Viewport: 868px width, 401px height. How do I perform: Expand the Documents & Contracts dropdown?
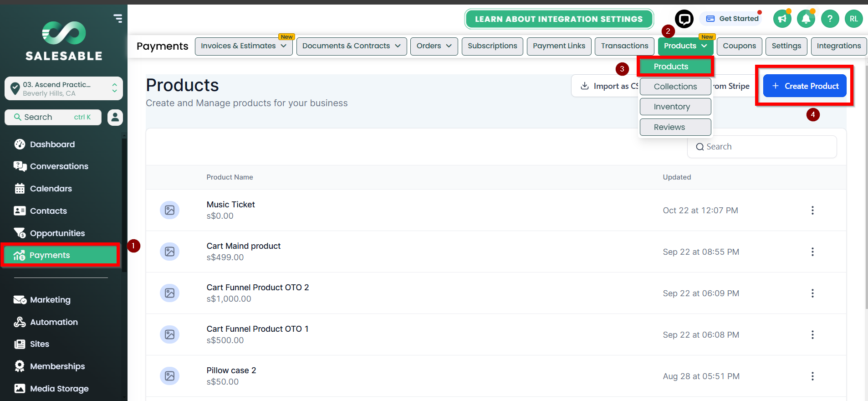tap(352, 46)
